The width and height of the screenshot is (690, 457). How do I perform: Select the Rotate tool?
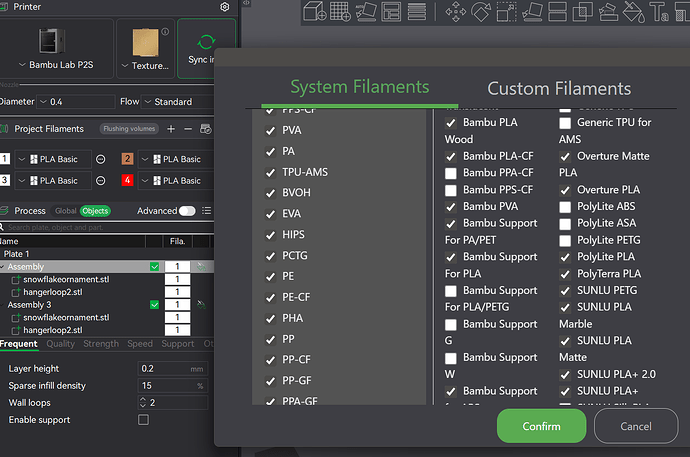[481, 11]
